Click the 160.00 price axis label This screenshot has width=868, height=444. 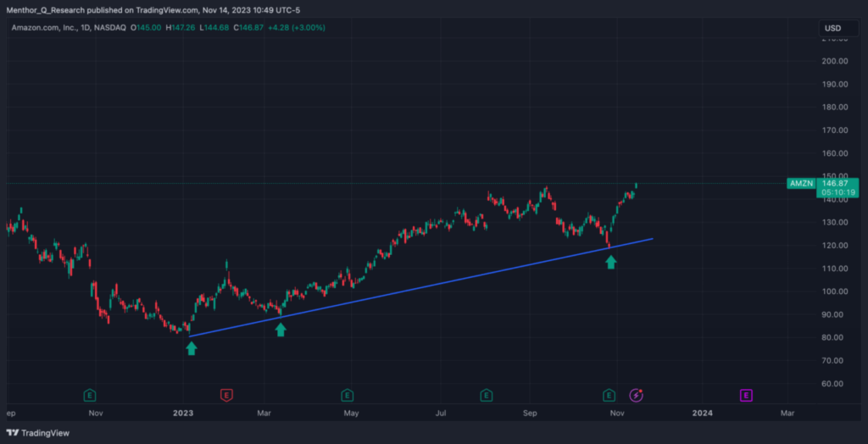click(834, 153)
